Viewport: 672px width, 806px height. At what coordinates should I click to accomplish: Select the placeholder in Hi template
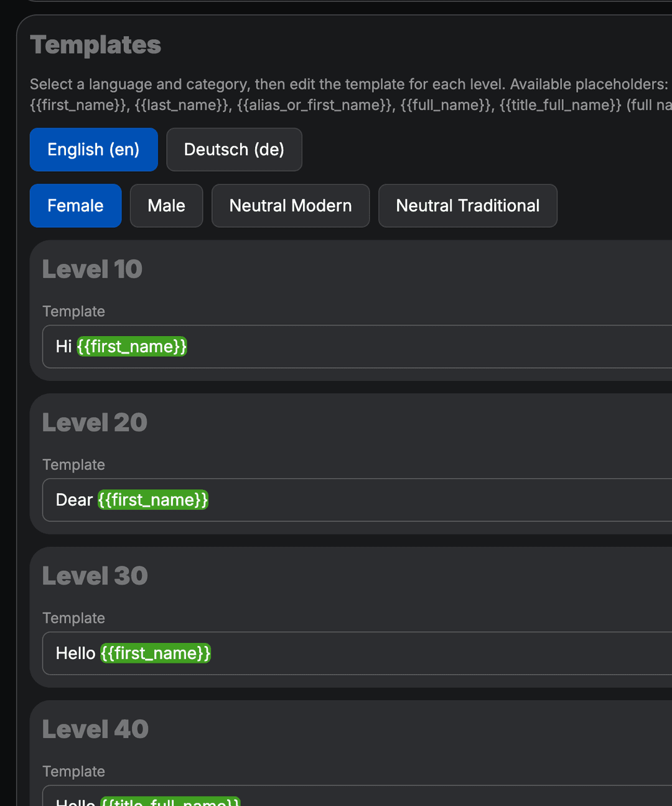click(132, 347)
